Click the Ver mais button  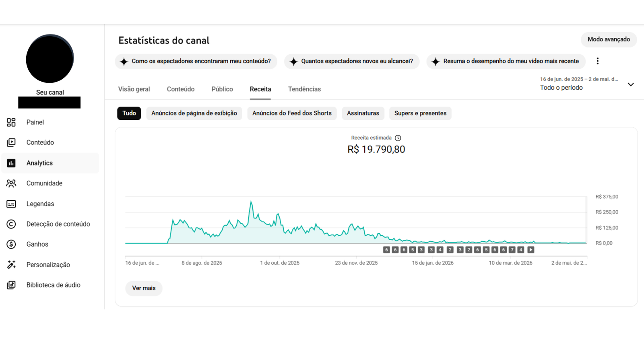click(144, 288)
